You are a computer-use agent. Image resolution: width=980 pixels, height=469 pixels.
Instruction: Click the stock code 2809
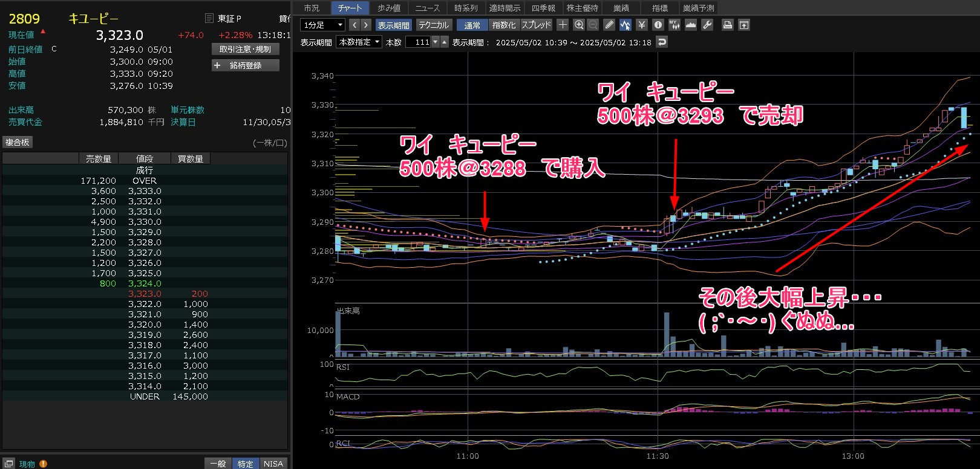[24, 19]
